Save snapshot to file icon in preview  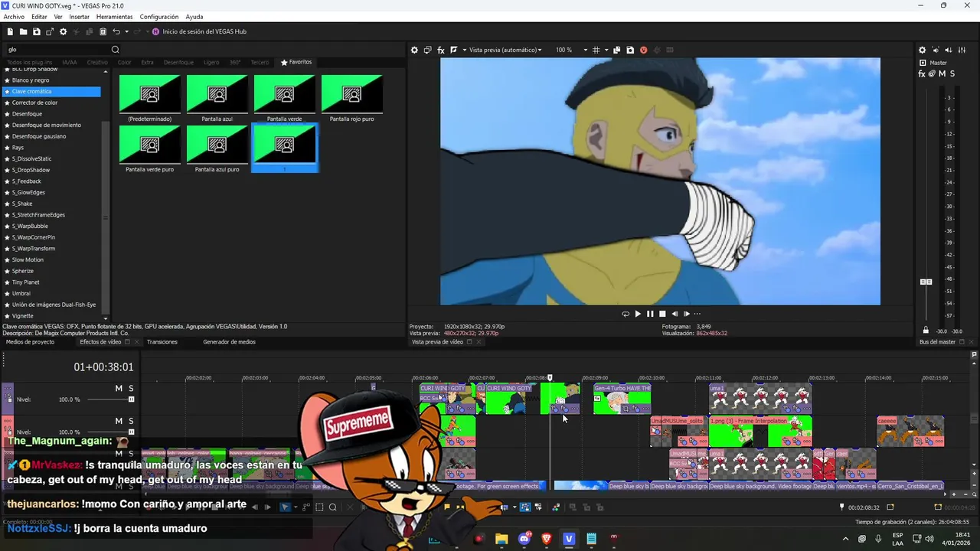click(629, 50)
